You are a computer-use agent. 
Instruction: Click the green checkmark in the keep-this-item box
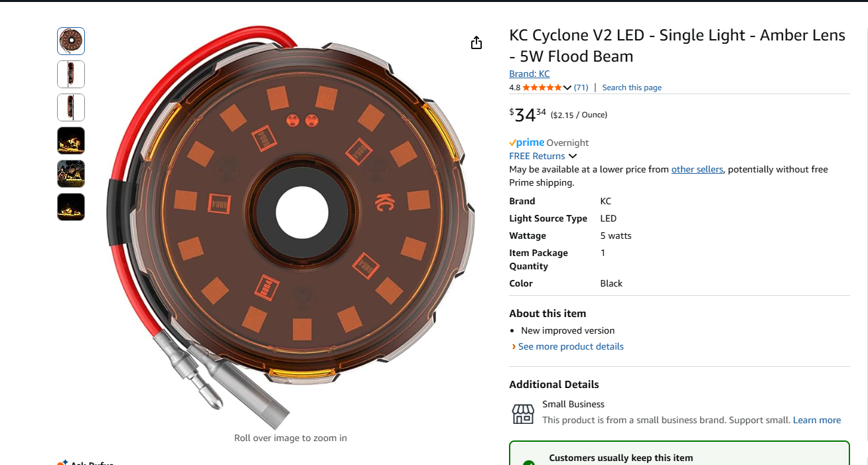(x=528, y=462)
